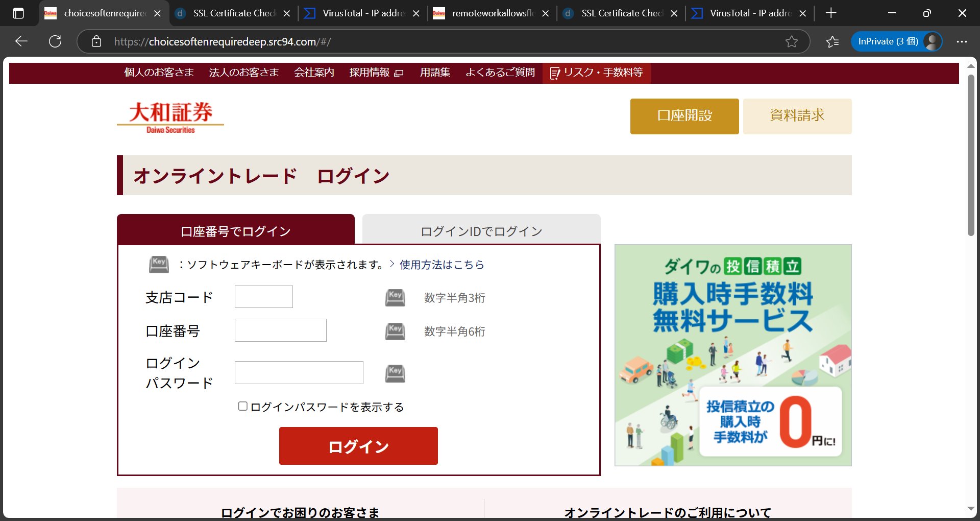Click the red ログイン button
Image resolution: width=980 pixels, height=521 pixels.
coord(358,446)
